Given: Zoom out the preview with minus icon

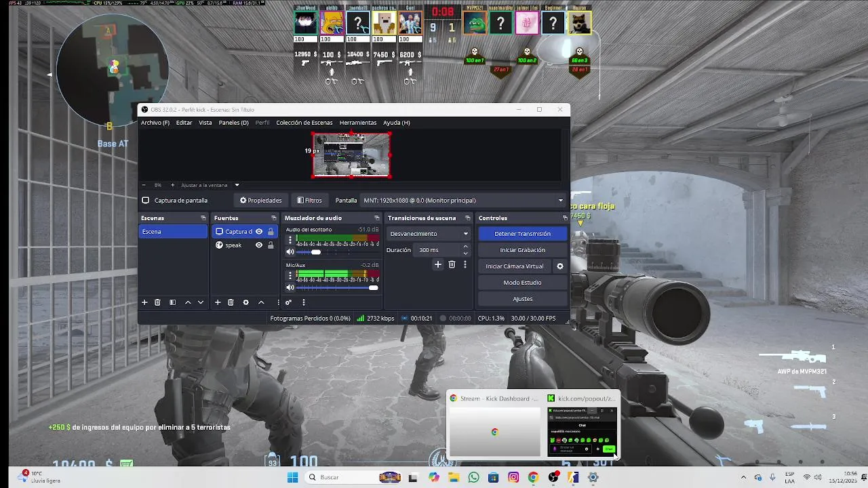Looking at the screenshot, I should coord(144,185).
